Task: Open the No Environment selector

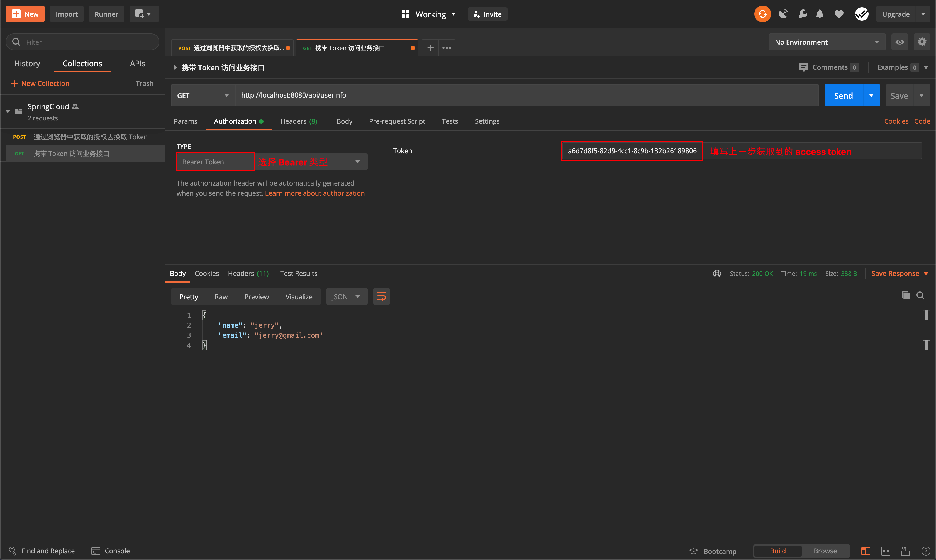Action: [827, 42]
